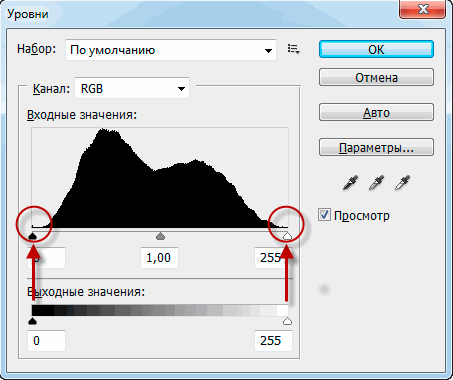453x380 pixels.
Task: Close the Уровни dialog window
Action: coord(423,9)
